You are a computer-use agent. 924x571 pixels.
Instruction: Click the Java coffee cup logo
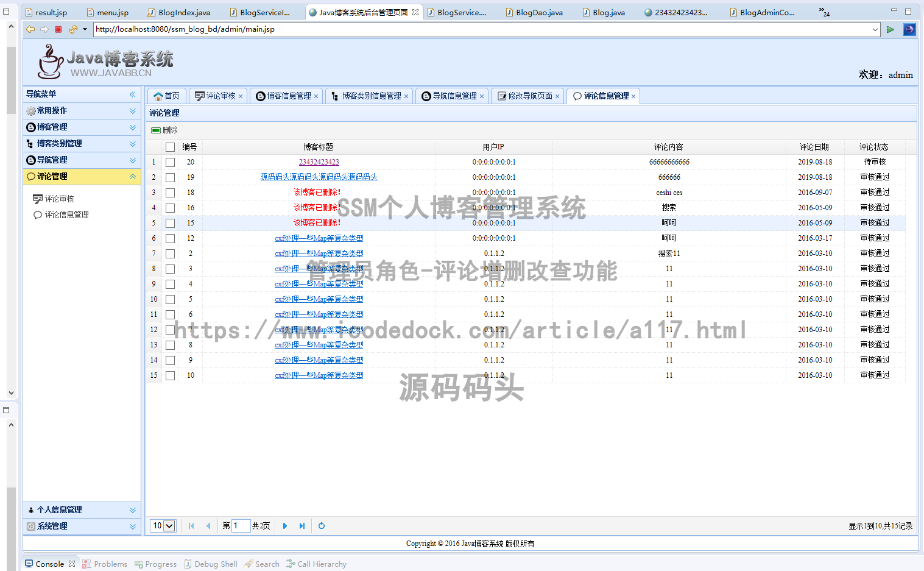click(x=50, y=62)
